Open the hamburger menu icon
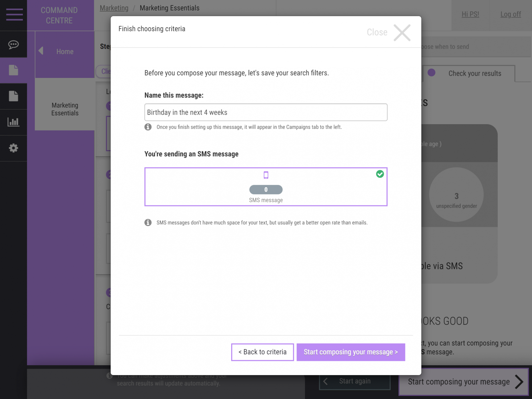 tap(14, 14)
